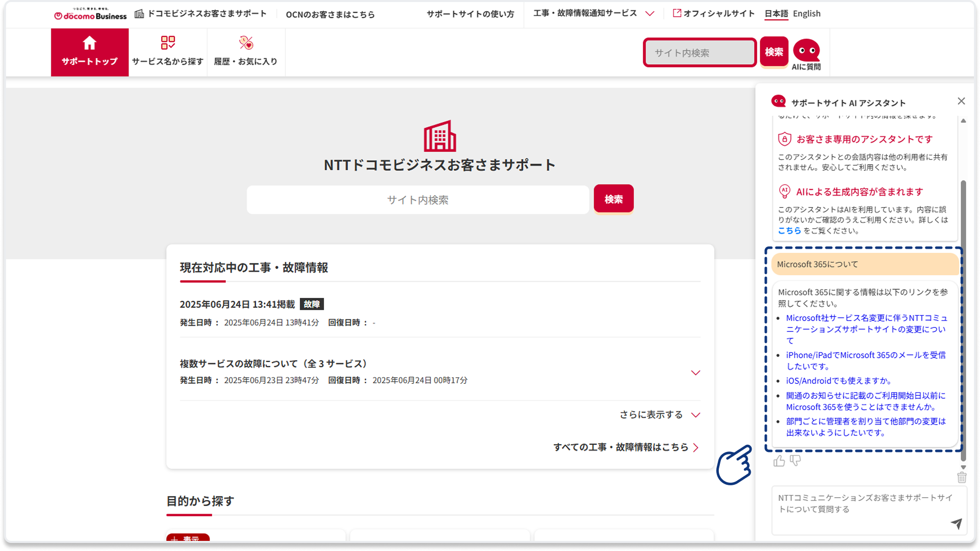Open OCNのお客さまはこちら link
Image resolution: width=980 pixels, height=551 pixels.
pos(330,15)
